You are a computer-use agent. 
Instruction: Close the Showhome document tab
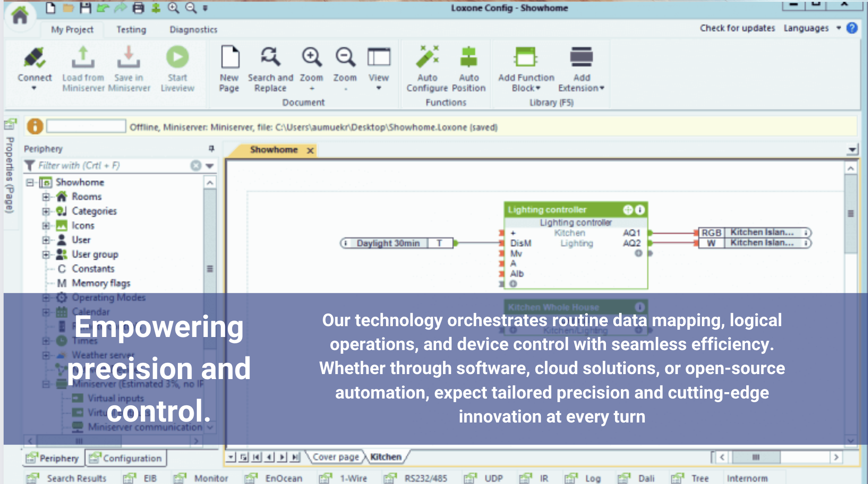tap(310, 150)
